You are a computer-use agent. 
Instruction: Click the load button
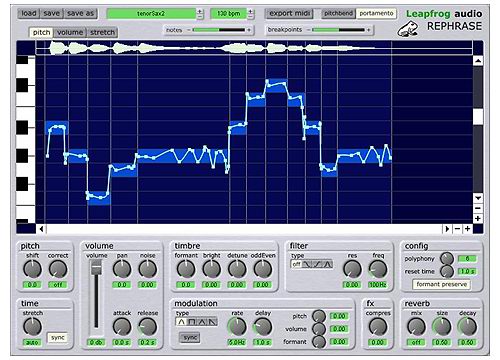coord(29,13)
